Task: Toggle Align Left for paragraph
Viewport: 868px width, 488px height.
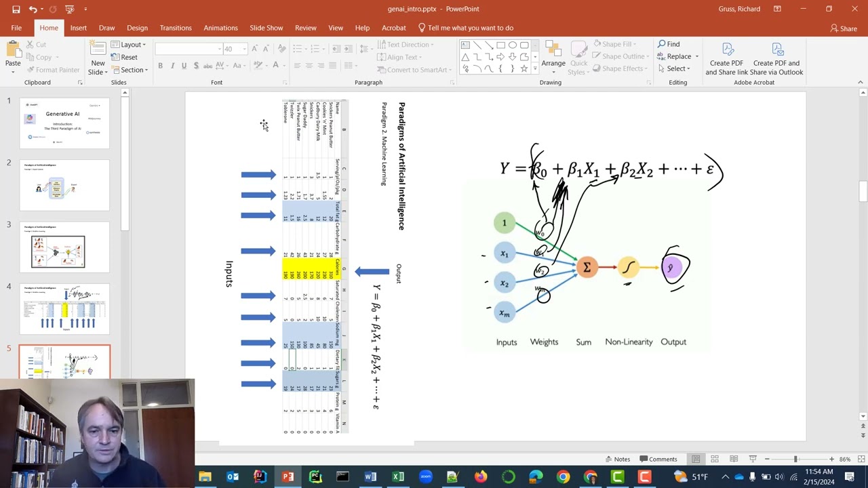Action: (297, 66)
